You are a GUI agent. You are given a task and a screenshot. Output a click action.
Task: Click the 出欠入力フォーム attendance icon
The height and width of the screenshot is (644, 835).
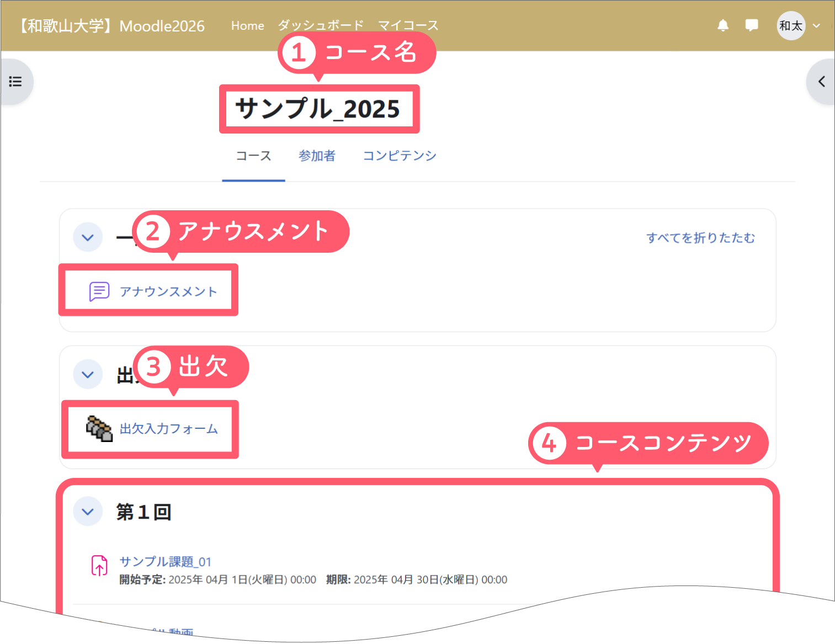pos(99,428)
